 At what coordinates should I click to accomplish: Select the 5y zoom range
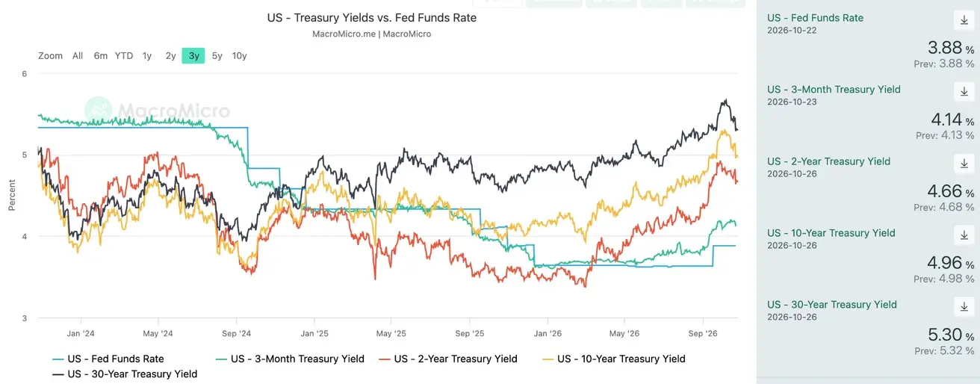[x=217, y=56]
